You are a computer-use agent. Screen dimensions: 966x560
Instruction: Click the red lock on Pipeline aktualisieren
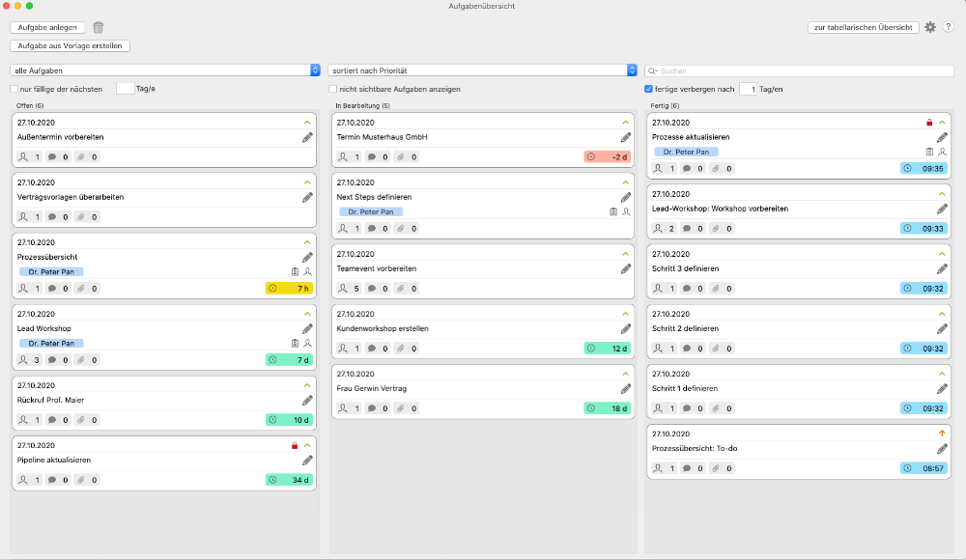coord(295,445)
